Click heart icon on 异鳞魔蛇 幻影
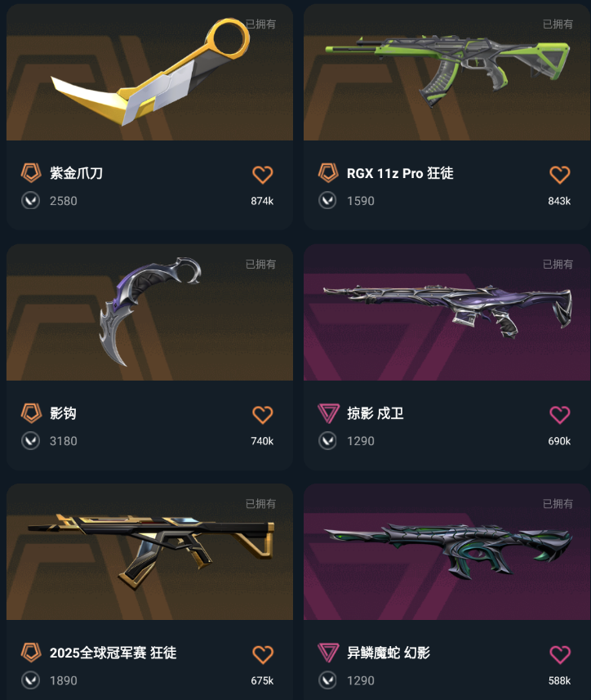Image resolution: width=591 pixels, height=700 pixels. tap(559, 654)
